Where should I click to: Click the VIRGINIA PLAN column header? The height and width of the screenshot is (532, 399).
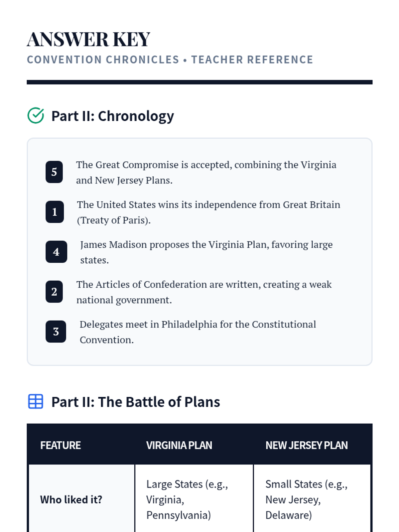[179, 445]
